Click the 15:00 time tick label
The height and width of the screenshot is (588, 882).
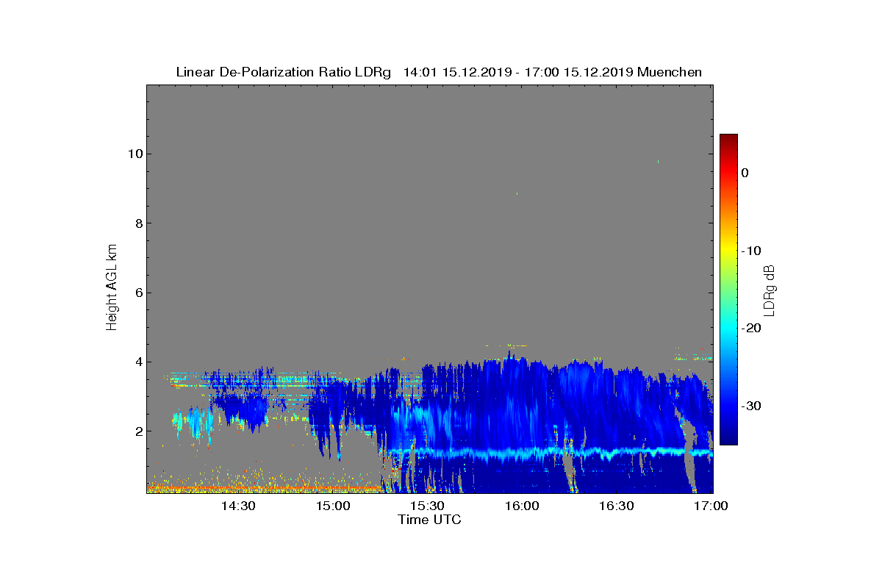333,506
